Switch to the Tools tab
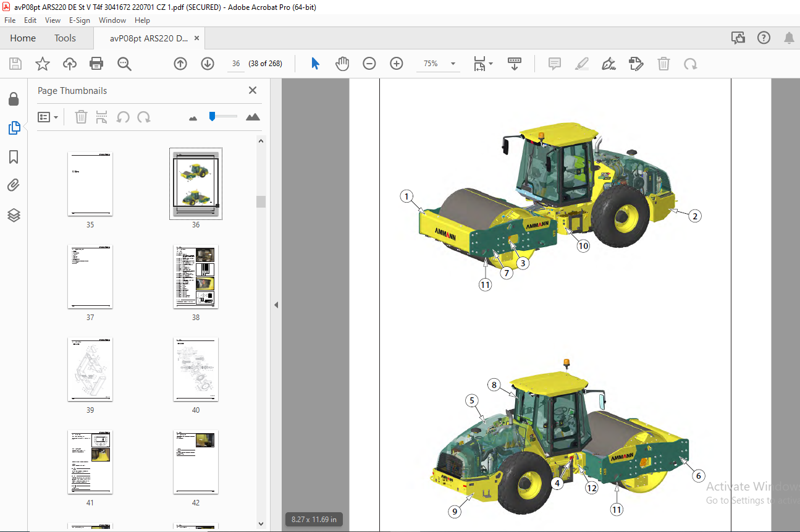 (x=65, y=38)
